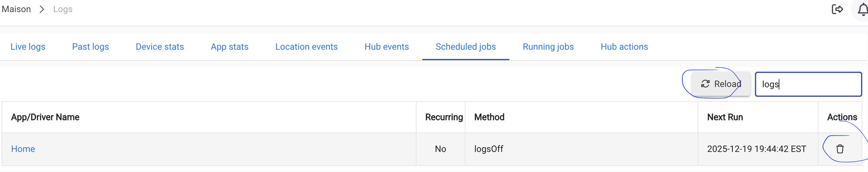Switch to the Running jobs tab
This screenshot has height=172, width=868.
click(548, 47)
